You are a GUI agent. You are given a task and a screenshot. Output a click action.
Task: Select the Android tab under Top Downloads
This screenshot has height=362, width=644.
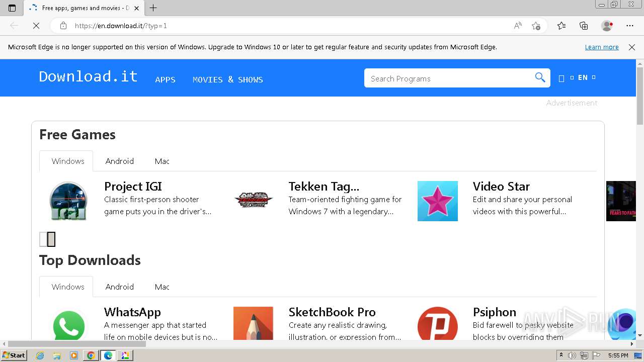click(119, 287)
